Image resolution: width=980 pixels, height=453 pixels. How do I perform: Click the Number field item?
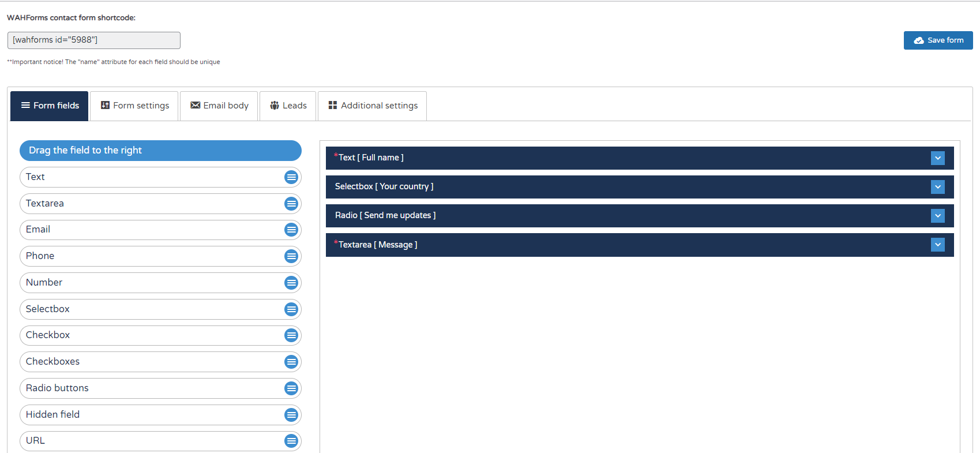point(160,283)
